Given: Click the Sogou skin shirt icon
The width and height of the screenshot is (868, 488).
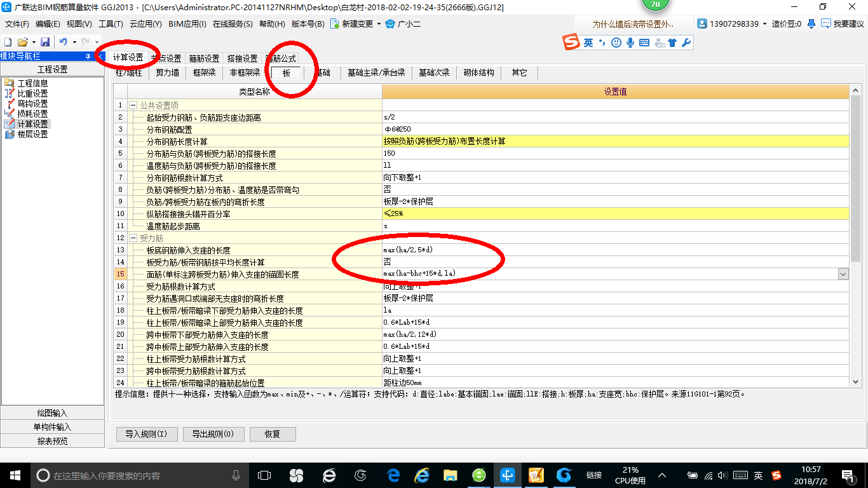Looking at the screenshot, I should [673, 43].
